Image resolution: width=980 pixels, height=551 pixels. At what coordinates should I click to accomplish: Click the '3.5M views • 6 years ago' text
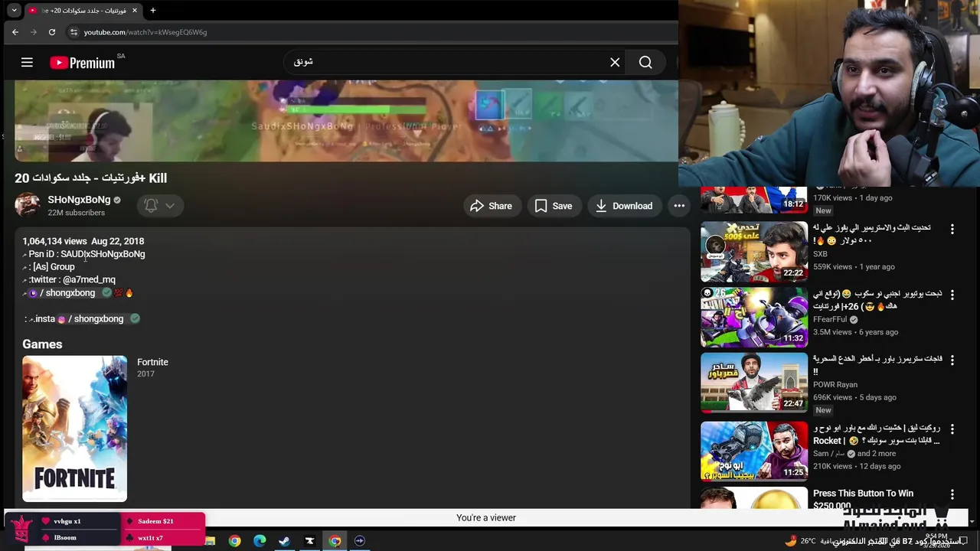855,332
